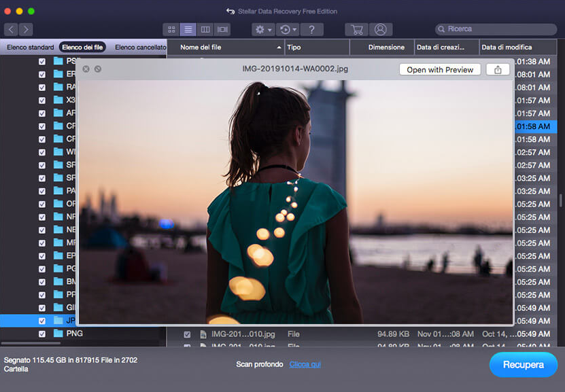Image resolution: width=565 pixels, height=392 pixels.
Task: Open the gear settings dropdown
Action: [x=263, y=29]
